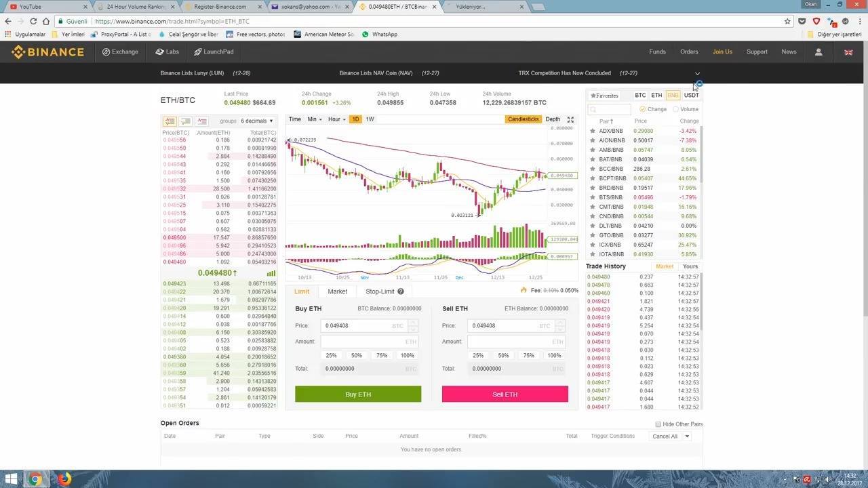Set chart interval to 1W

370,119
